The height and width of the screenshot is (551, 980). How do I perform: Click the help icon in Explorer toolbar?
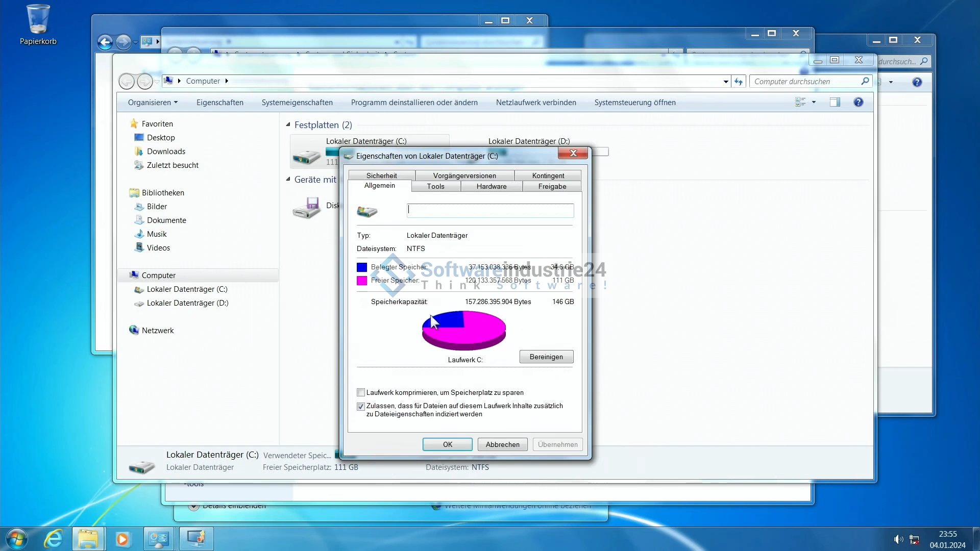click(x=858, y=103)
